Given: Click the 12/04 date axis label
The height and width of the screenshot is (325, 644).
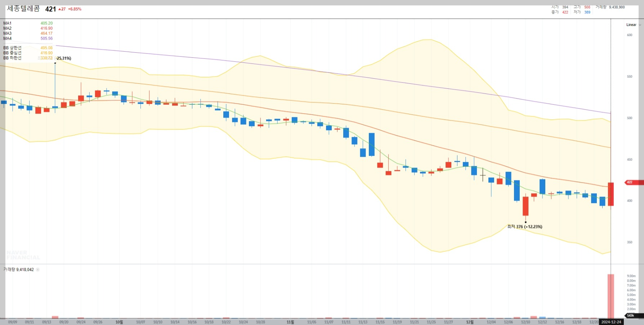Looking at the screenshot, I should pyautogui.click(x=491, y=322).
